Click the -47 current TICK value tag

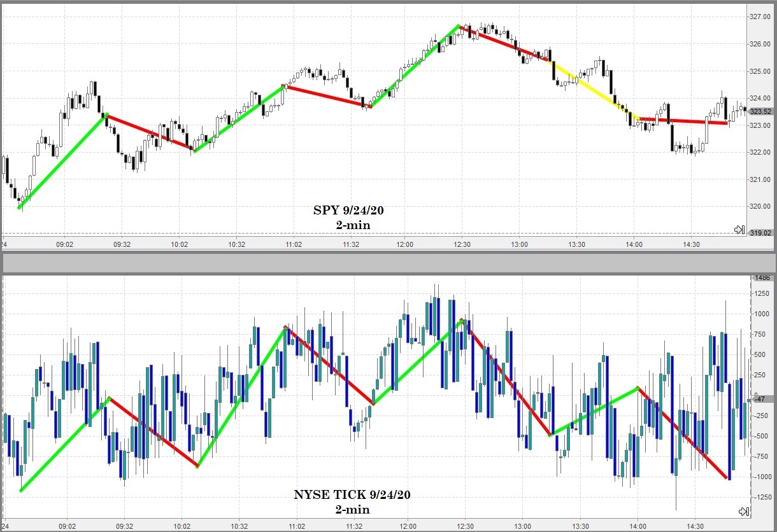tap(760, 399)
